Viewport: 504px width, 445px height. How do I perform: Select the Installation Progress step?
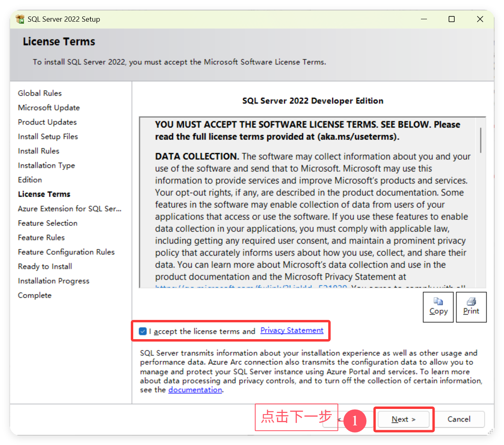pos(54,281)
